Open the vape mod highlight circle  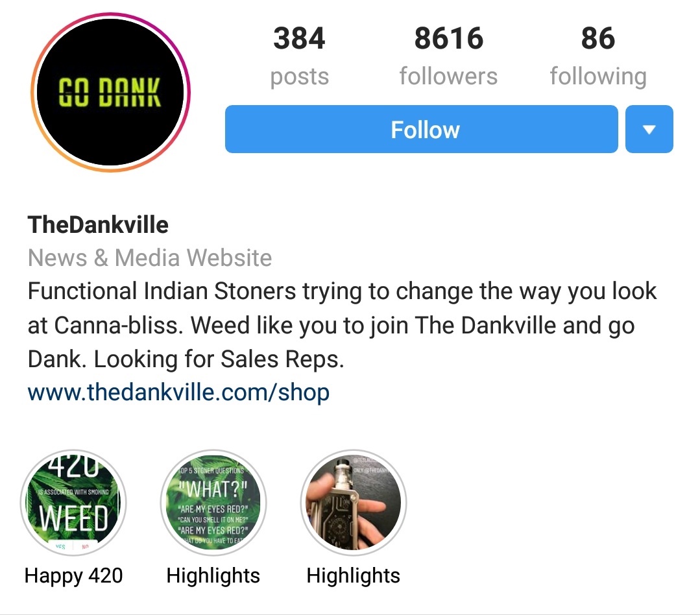(353, 503)
